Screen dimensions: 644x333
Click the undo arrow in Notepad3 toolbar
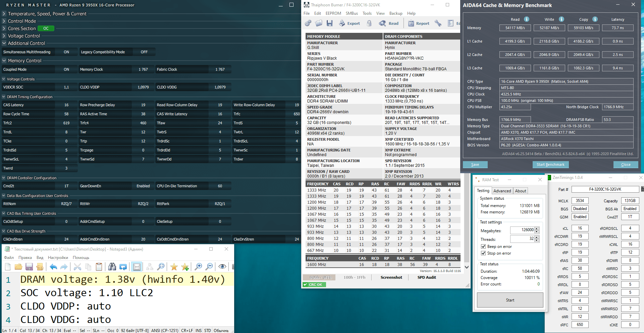point(53,267)
